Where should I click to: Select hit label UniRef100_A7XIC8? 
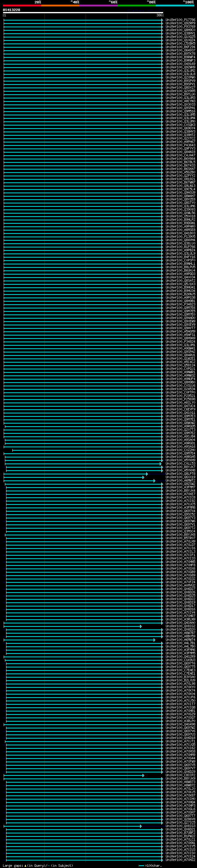tap(180, 497)
